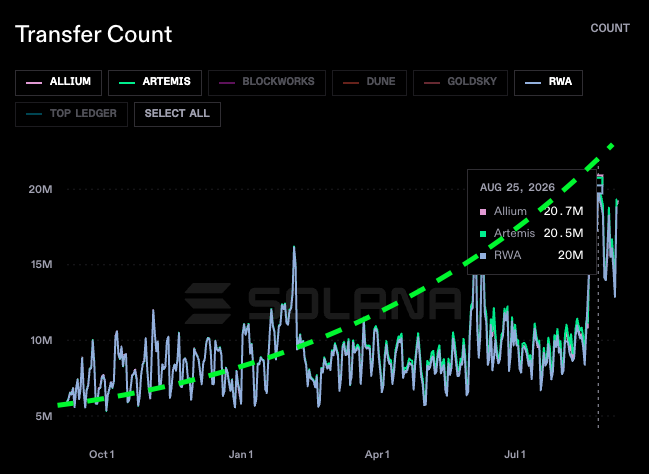
Task: Toggle the ALLIUM data series
Action: 58,83
